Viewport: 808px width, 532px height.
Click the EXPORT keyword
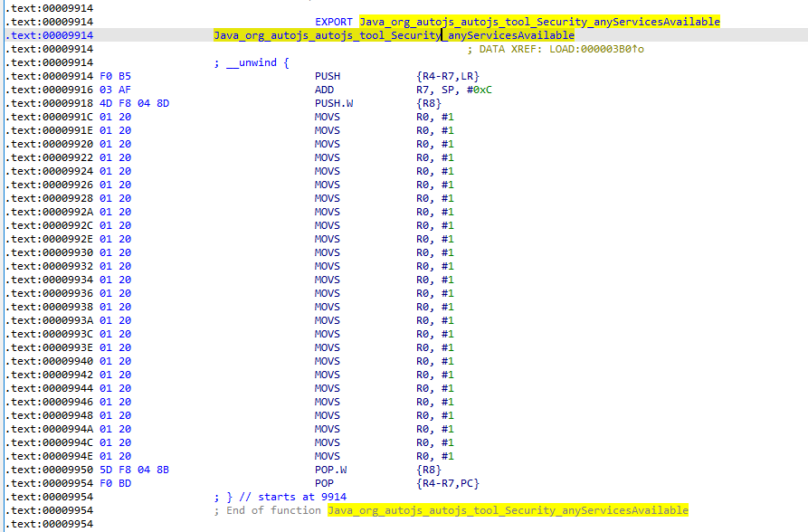pos(334,22)
